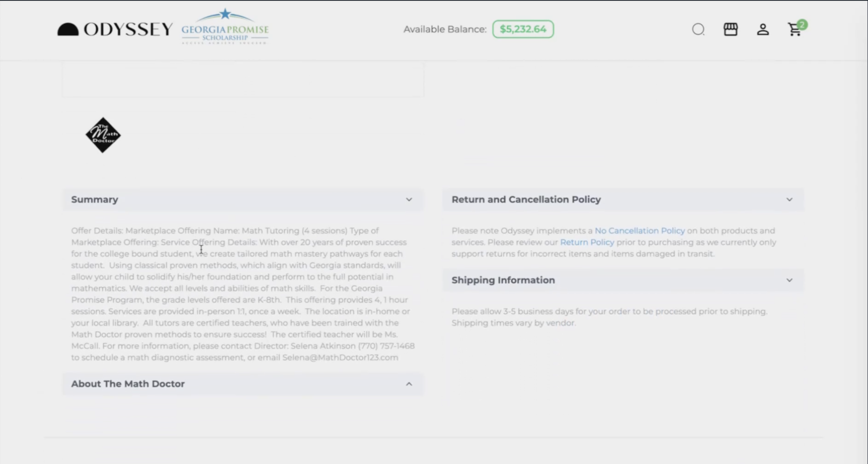Image resolution: width=868 pixels, height=464 pixels.
Task: Click The Math Doctor vendor logo
Action: [x=103, y=135]
